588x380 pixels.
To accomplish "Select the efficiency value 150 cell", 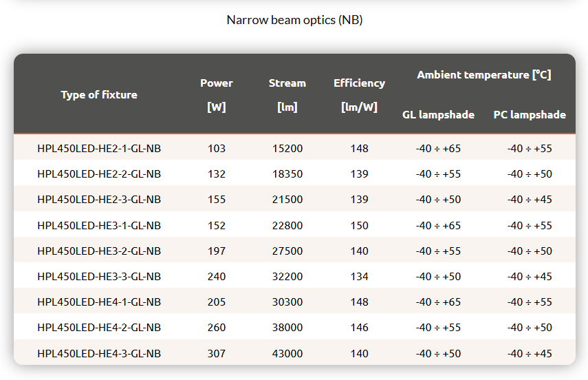I will 359,226.
